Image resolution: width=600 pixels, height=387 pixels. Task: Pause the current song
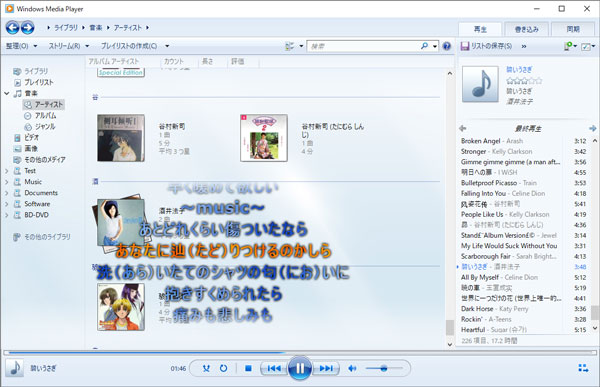300,368
